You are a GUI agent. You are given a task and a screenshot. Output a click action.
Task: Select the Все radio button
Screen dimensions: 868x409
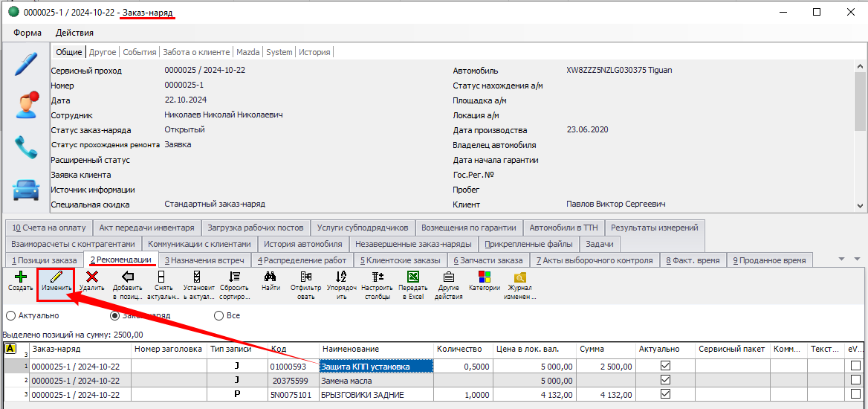pyautogui.click(x=218, y=315)
